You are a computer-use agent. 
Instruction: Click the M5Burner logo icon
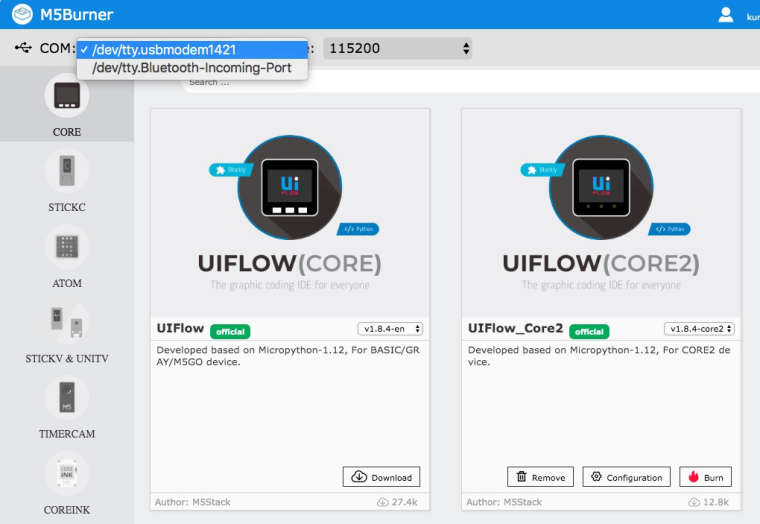(22, 14)
